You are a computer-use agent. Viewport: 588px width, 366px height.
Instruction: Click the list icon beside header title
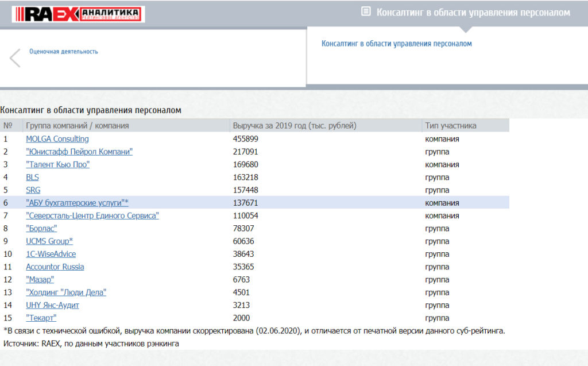[366, 11]
